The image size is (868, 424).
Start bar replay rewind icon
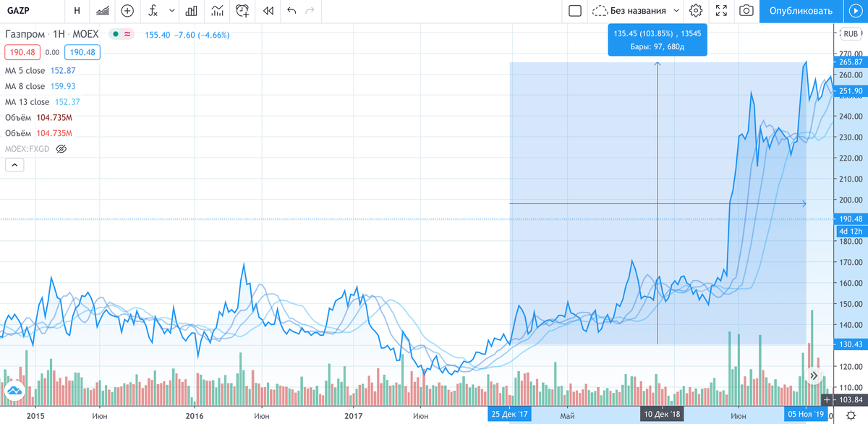(268, 11)
